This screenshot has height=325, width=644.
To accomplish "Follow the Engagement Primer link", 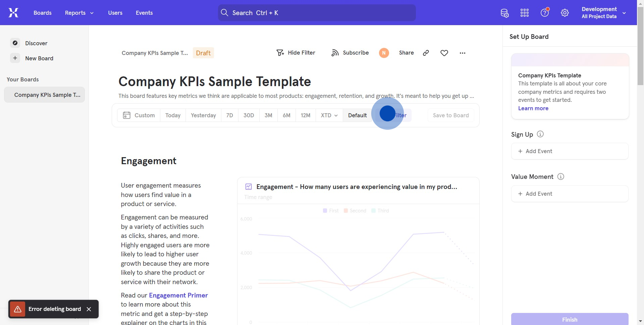I will pyautogui.click(x=178, y=295).
